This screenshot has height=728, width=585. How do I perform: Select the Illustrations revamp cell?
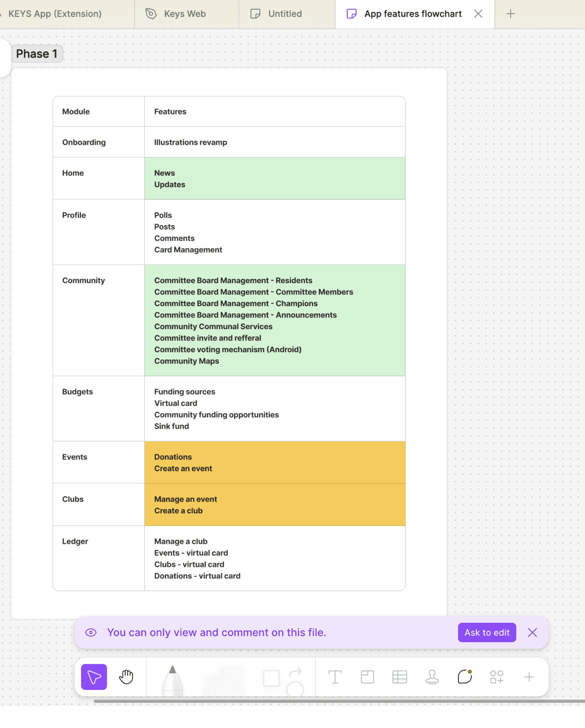click(x=275, y=142)
